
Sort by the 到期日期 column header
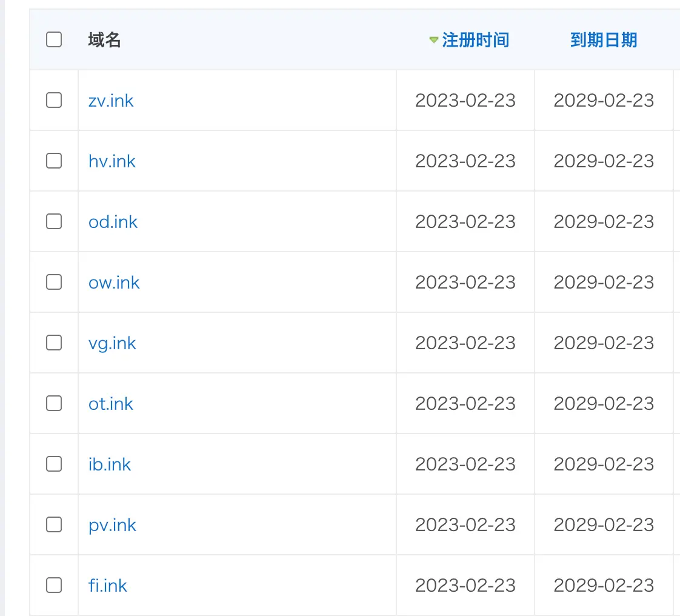604,40
